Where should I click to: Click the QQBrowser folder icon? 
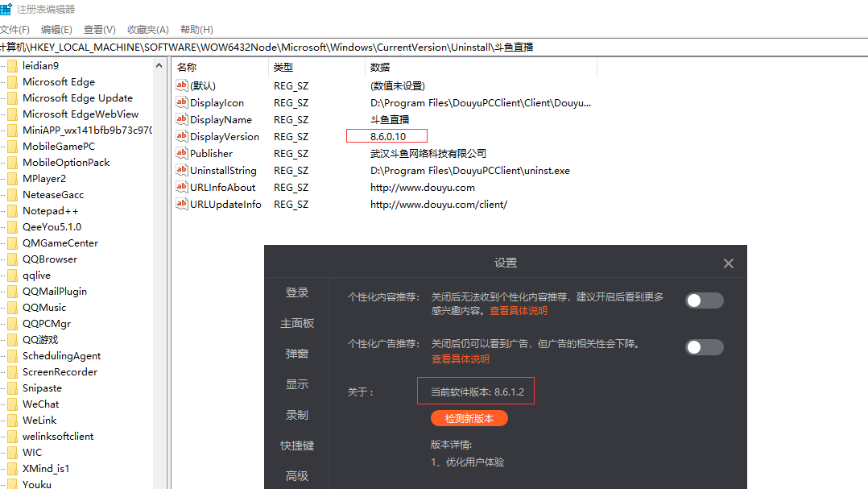tap(12, 259)
